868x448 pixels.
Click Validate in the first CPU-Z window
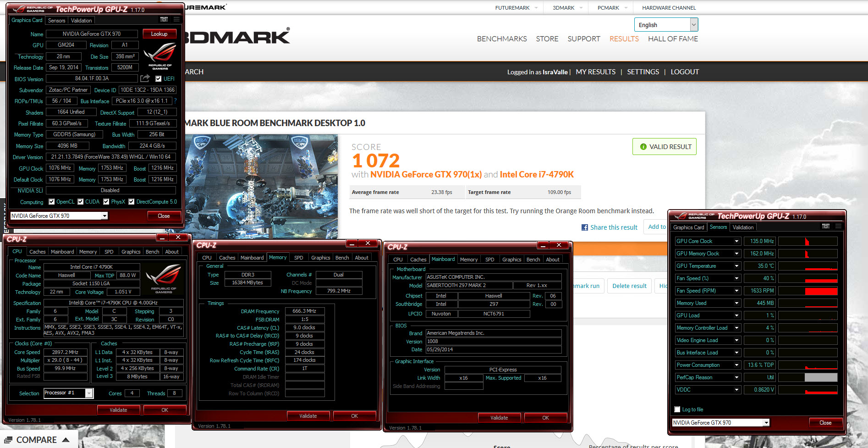(118, 410)
